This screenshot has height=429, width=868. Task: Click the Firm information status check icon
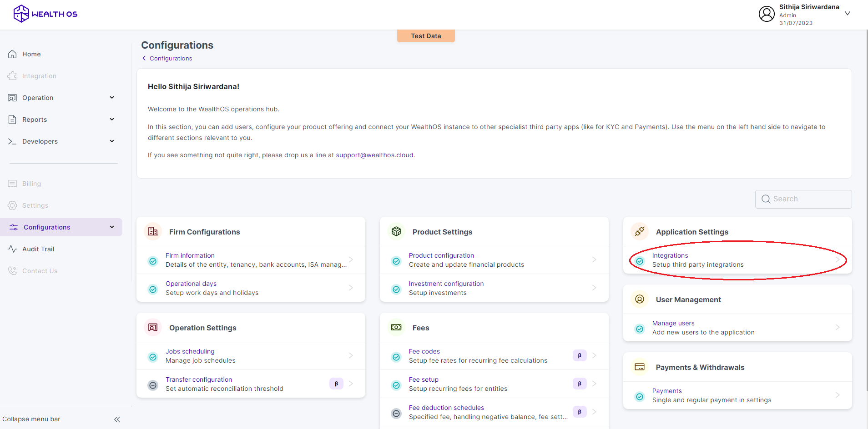point(153,261)
